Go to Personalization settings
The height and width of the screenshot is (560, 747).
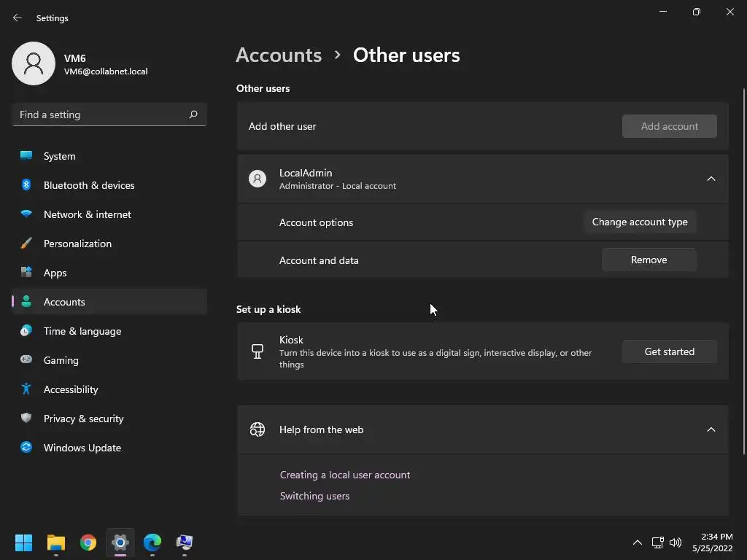coord(77,244)
